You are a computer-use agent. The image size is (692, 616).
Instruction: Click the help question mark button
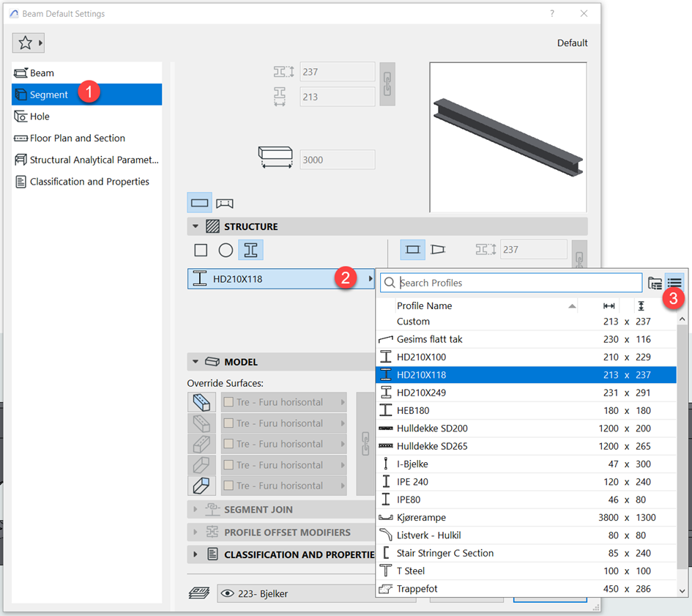pyautogui.click(x=551, y=14)
